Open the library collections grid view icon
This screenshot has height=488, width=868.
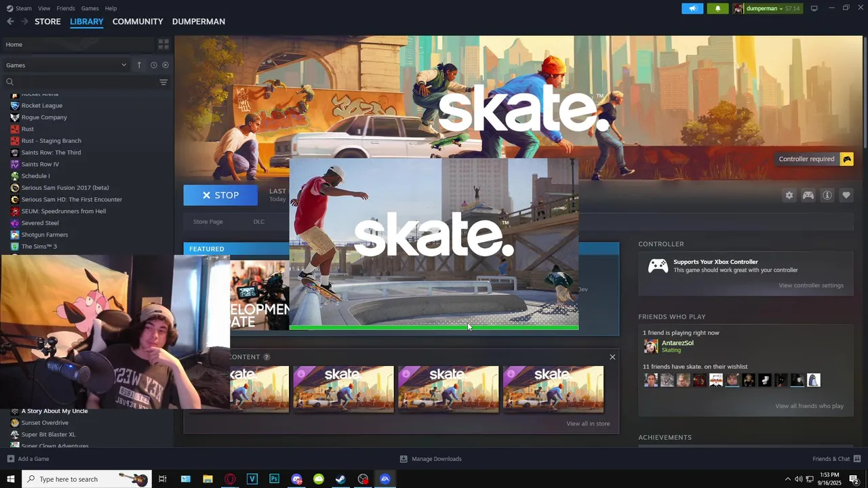(163, 44)
